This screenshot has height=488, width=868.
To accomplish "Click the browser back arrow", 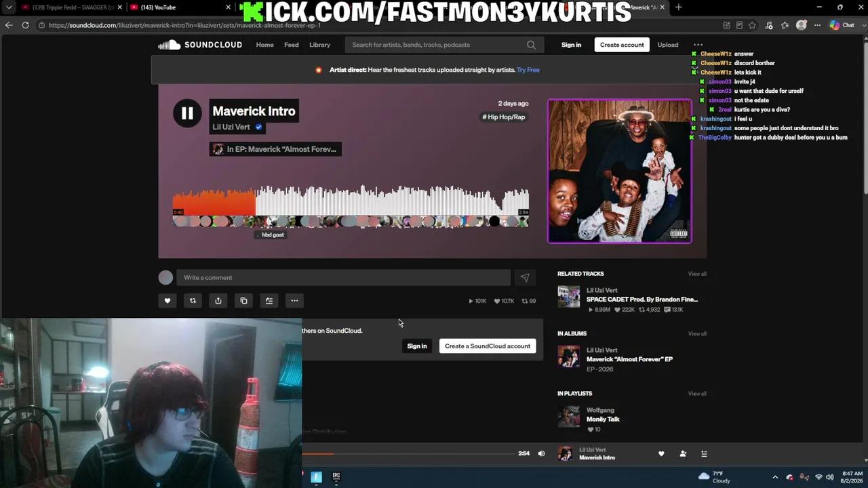I will pyautogui.click(x=9, y=25).
